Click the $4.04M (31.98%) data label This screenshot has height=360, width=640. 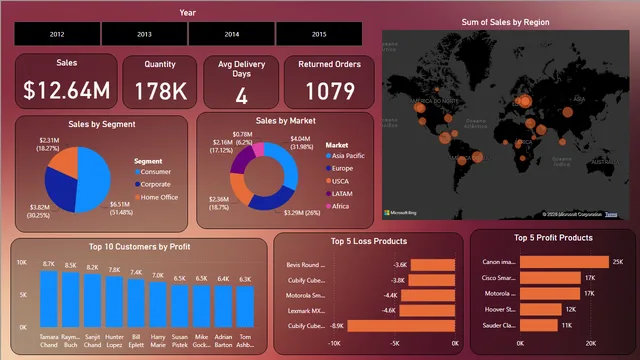pyautogui.click(x=301, y=143)
